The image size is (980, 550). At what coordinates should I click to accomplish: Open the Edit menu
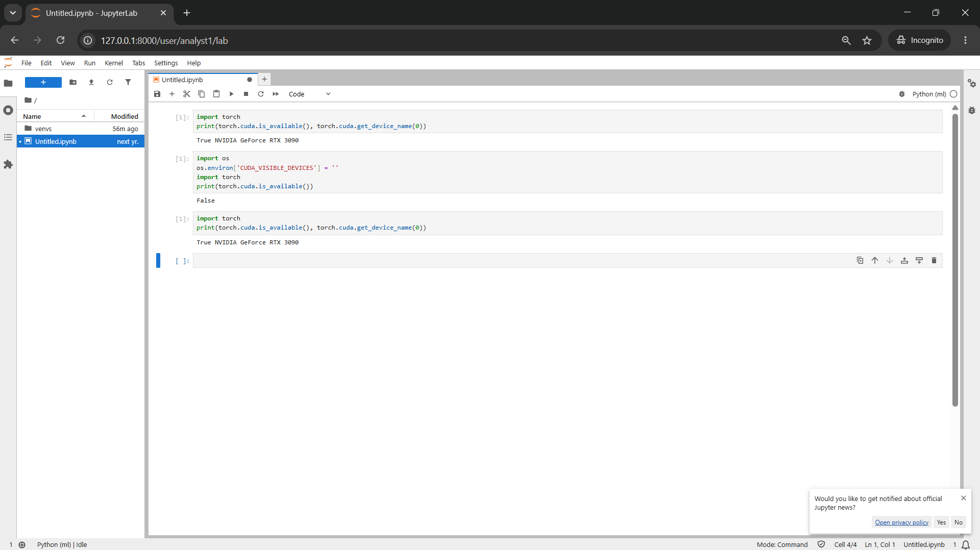click(x=46, y=63)
